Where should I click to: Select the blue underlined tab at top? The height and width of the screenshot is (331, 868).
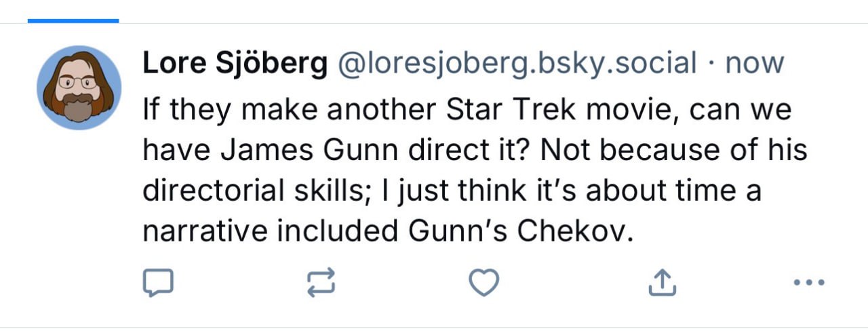point(73,20)
